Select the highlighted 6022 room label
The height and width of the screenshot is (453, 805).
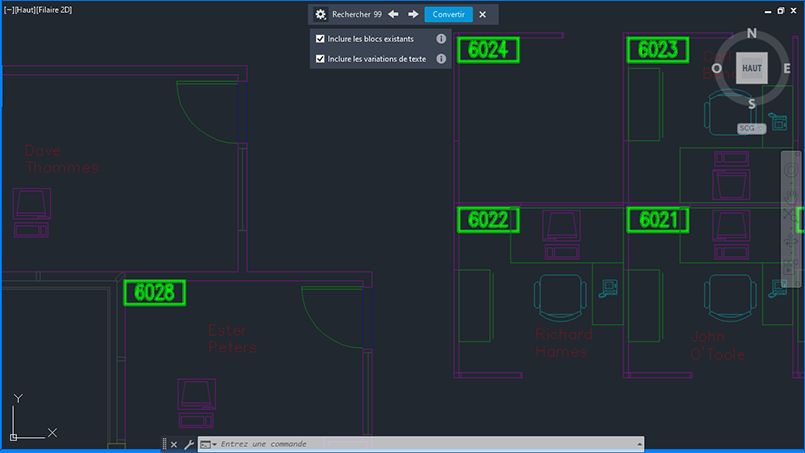point(488,220)
